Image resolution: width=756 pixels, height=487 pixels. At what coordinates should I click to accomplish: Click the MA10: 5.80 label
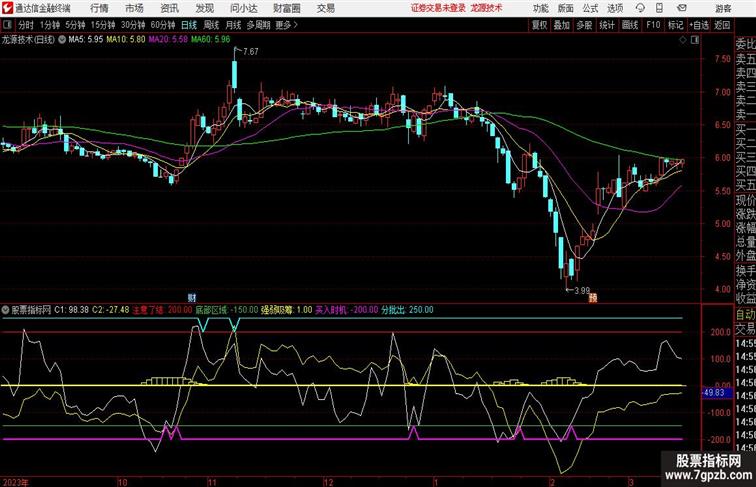click(x=125, y=40)
